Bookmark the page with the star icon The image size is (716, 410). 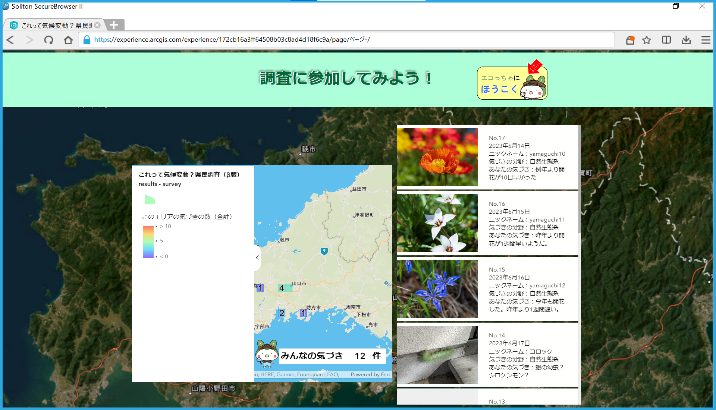[647, 40]
